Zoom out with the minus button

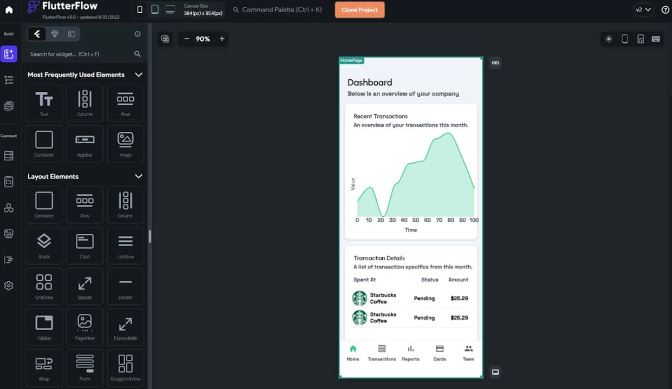[186, 39]
